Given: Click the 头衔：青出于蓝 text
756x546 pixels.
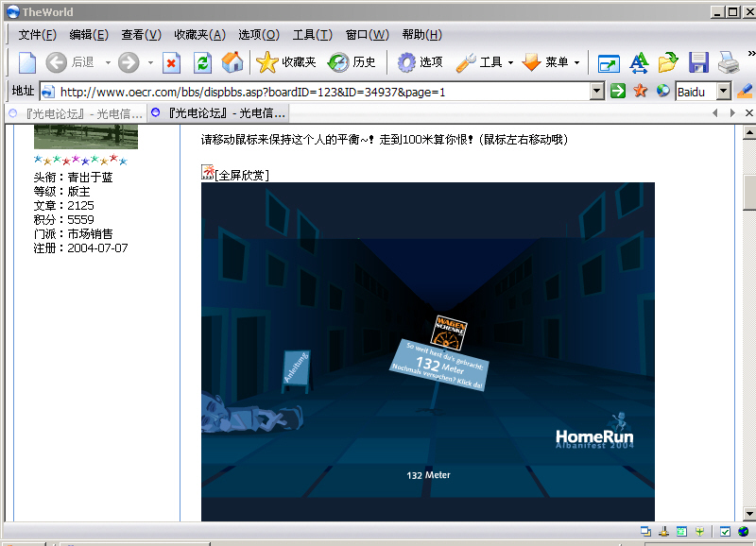Looking at the screenshot, I should [x=74, y=178].
